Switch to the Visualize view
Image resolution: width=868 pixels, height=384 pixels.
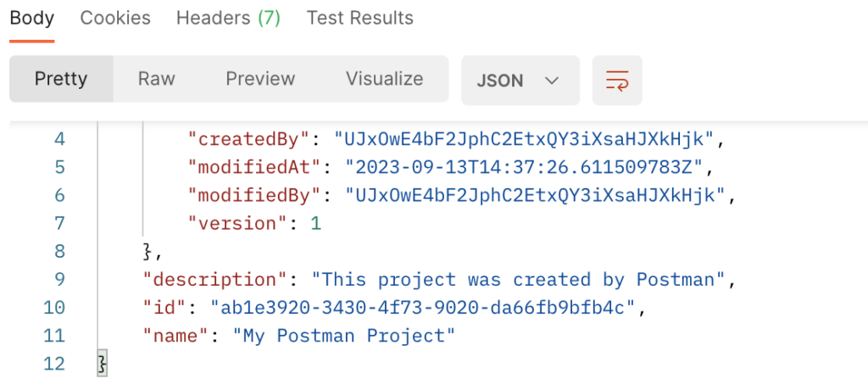click(384, 79)
